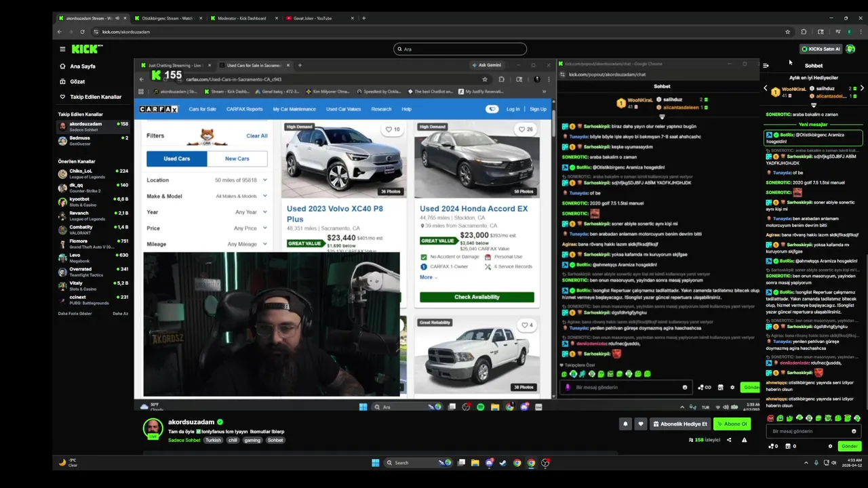Report stream with the warning triangle icon
This screenshot has height=488, width=868.
click(x=744, y=440)
